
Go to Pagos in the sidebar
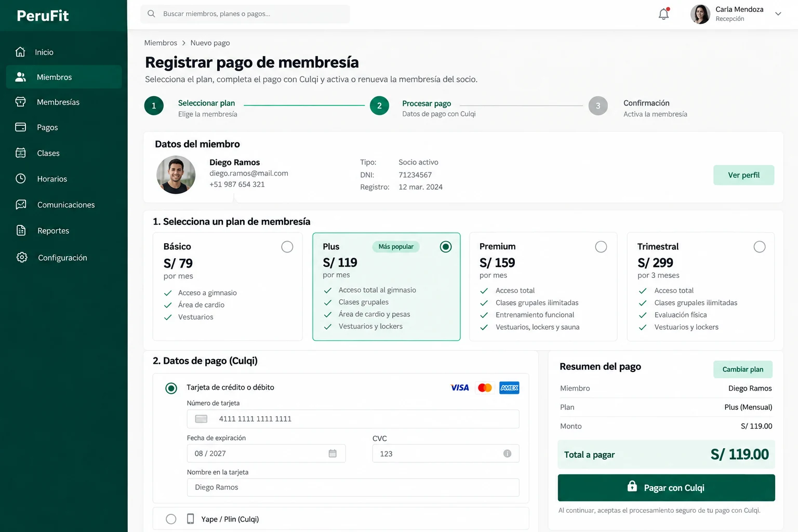click(64, 127)
